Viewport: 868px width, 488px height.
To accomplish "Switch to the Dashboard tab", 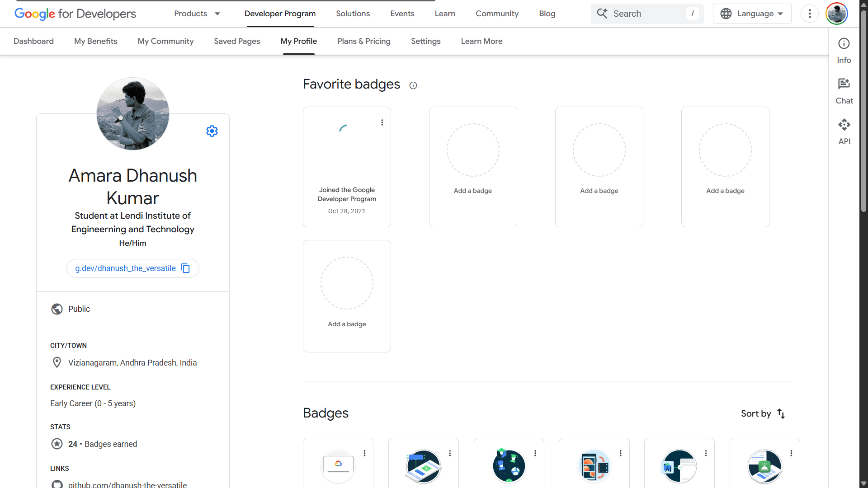I will click(x=33, y=41).
